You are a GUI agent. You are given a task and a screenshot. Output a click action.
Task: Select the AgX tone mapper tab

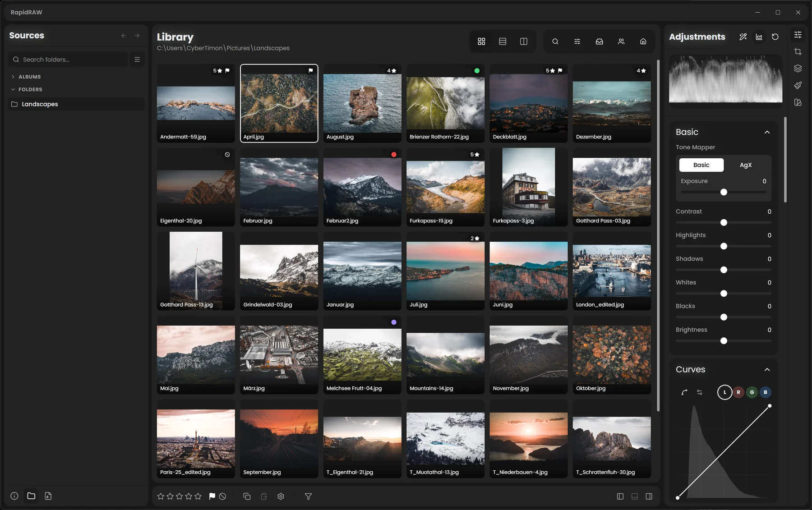746,165
